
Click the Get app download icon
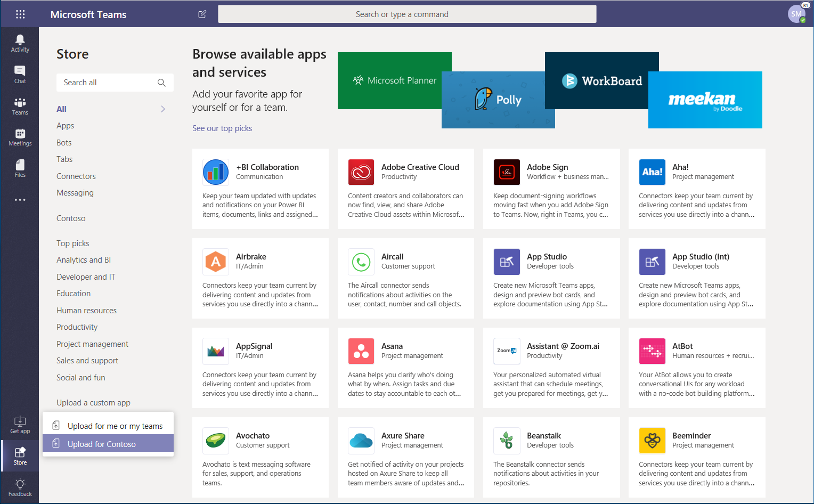click(20, 424)
